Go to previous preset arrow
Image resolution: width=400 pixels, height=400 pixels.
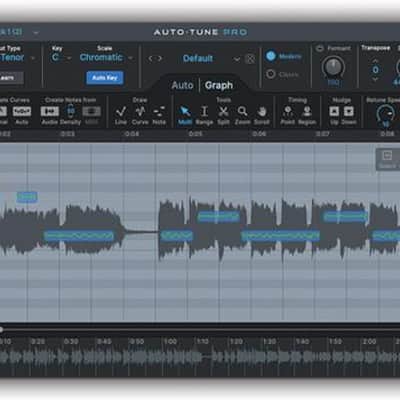(150, 59)
